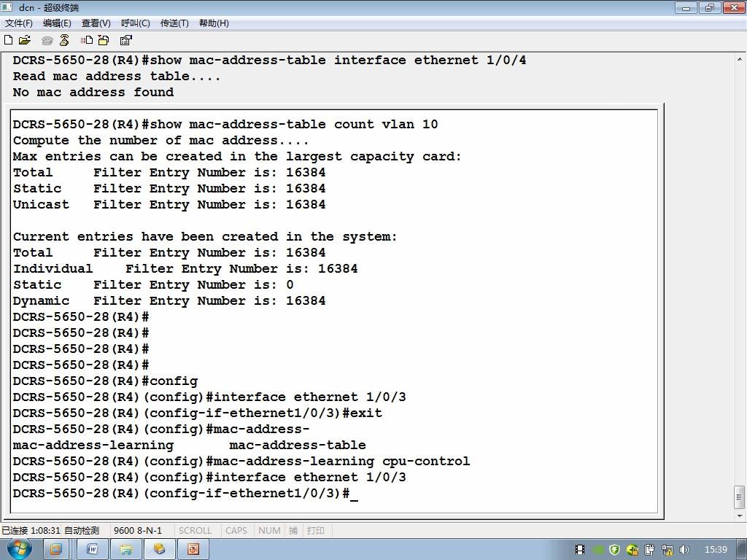This screenshot has height=560, width=747.
Task: Click the volume speaker tray icon
Action: click(x=684, y=550)
